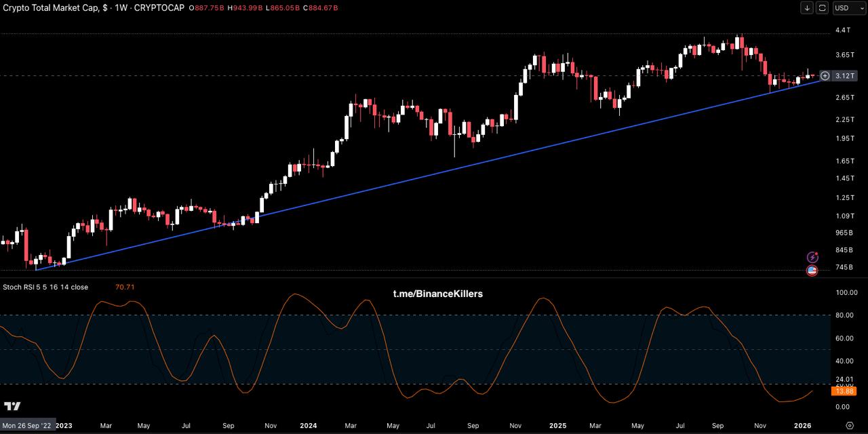The height and width of the screenshot is (434, 868).
Task: Click the bracket-frame icon beside USD
Action: point(823,8)
